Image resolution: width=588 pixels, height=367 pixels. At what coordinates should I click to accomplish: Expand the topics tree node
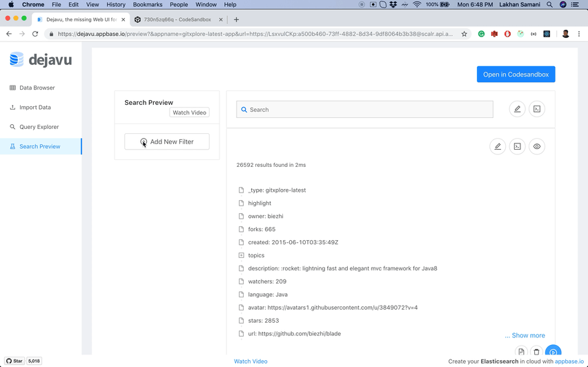(241, 255)
